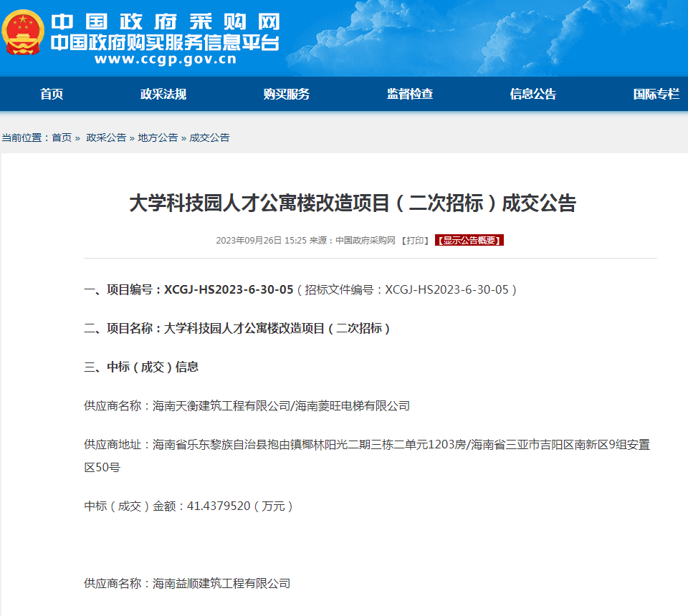The width and height of the screenshot is (688, 616).
Task: Click the national emblem logo
Action: coord(23,32)
